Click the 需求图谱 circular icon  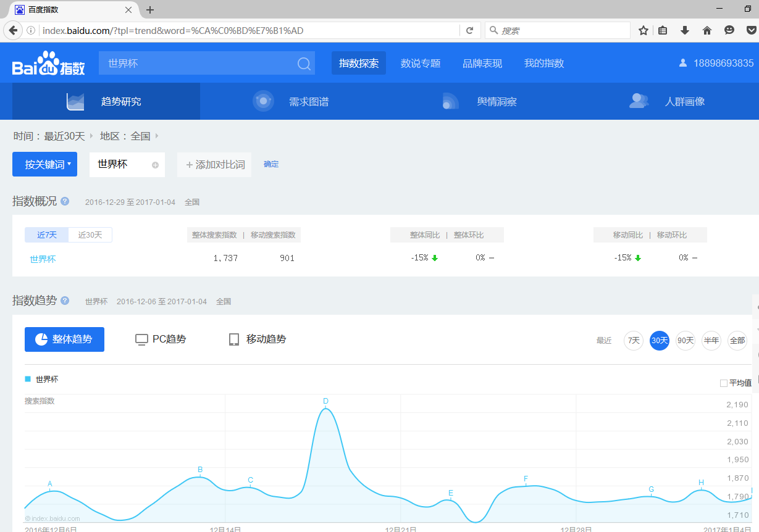(263, 101)
